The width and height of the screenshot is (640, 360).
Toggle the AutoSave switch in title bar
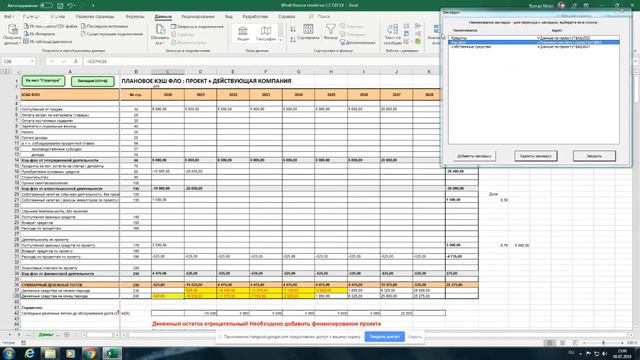click(46, 5)
